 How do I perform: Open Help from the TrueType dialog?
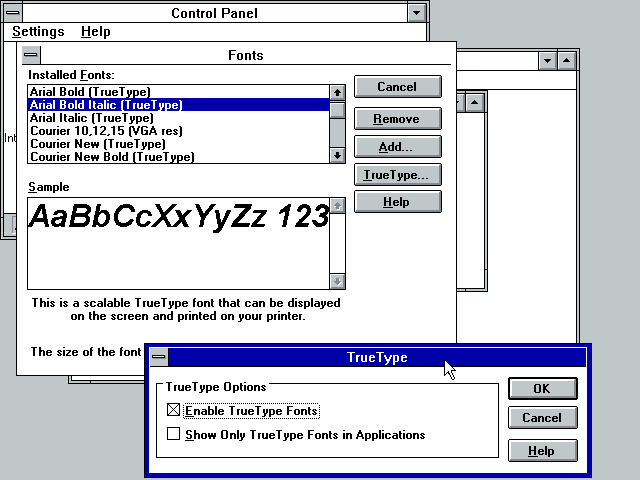point(542,451)
